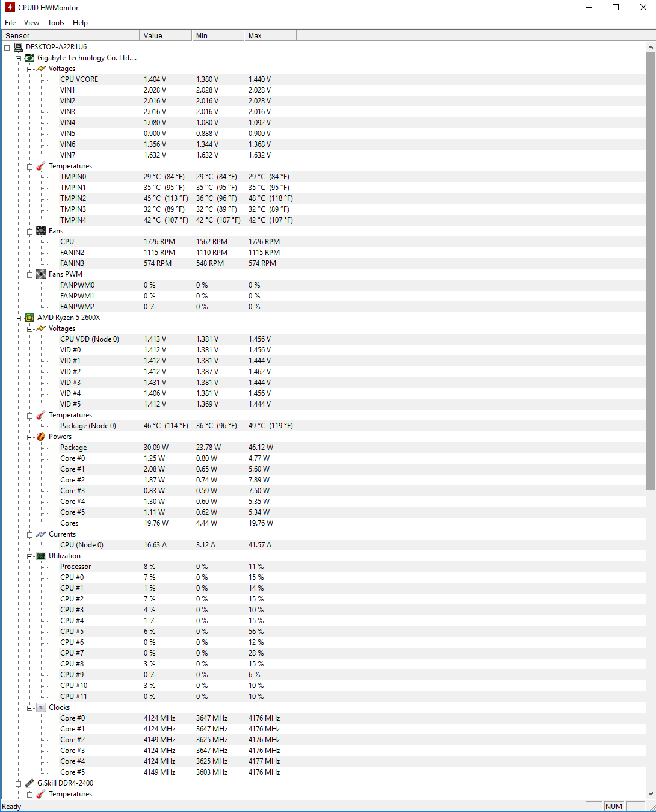The width and height of the screenshot is (656, 812).
Task: Click the vertical scrollbar thumb
Action: pos(651,271)
